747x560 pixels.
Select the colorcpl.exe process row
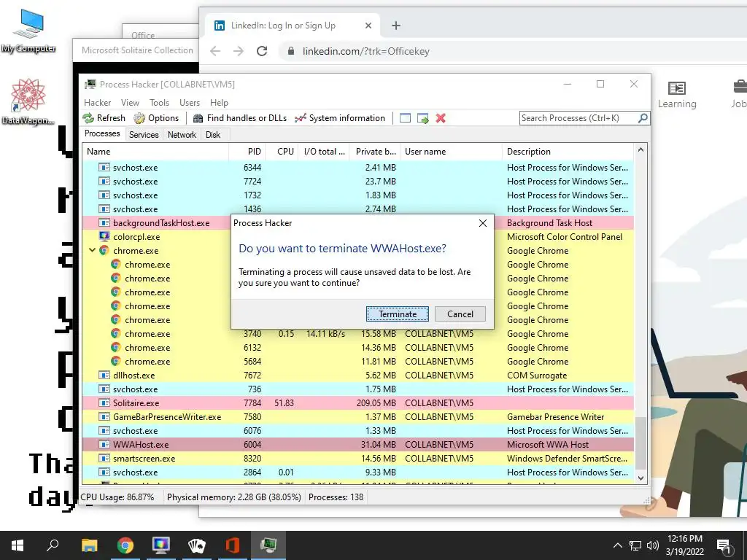coord(357,237)
